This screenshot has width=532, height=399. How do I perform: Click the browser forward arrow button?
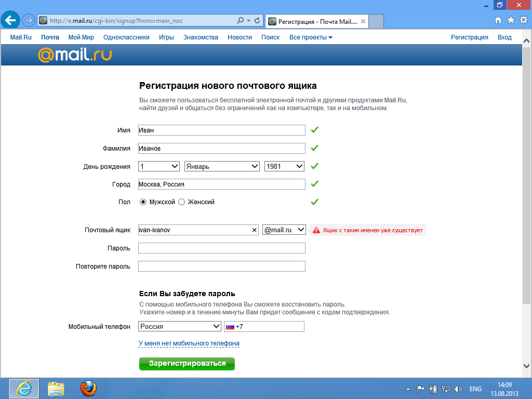coord(29,20)
